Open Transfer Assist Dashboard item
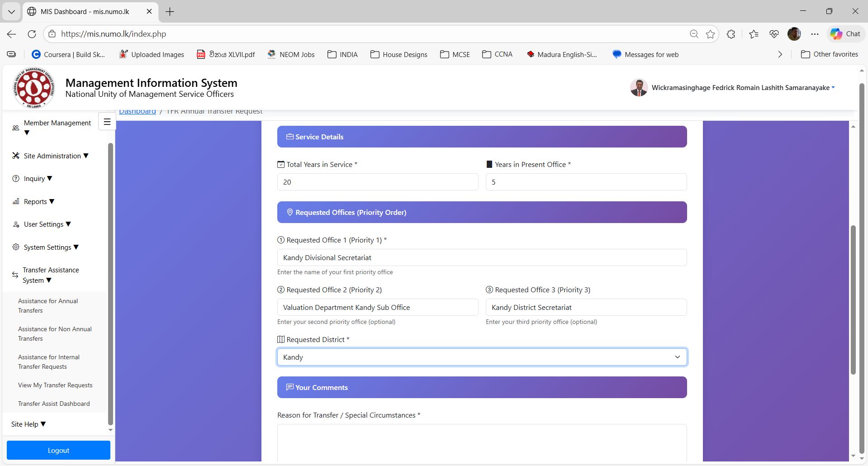 pos(54,404)
